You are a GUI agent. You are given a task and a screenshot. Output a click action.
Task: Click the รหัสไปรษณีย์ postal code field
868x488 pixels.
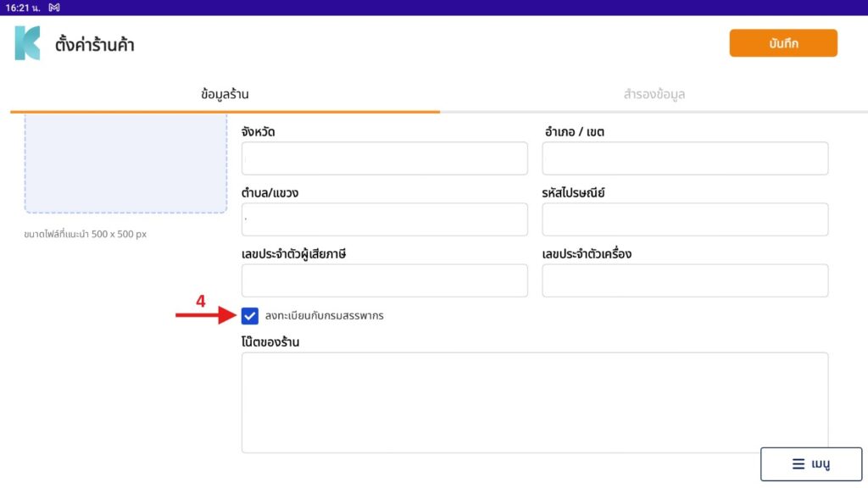[x=685, y=219]
